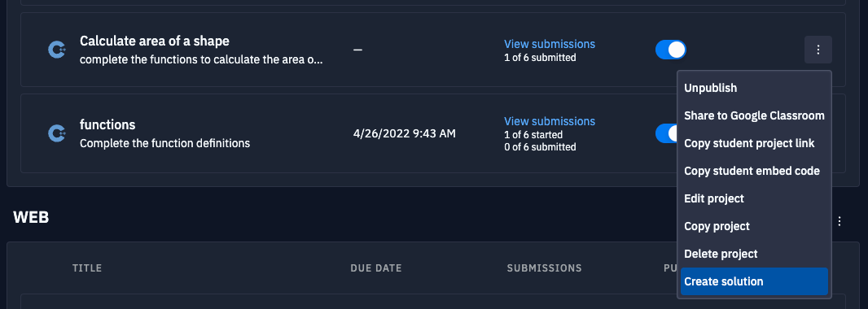The height and width of the screenshot is (309, 868).
Task: Click the DUE DATE column header
Action: [376, 268]
